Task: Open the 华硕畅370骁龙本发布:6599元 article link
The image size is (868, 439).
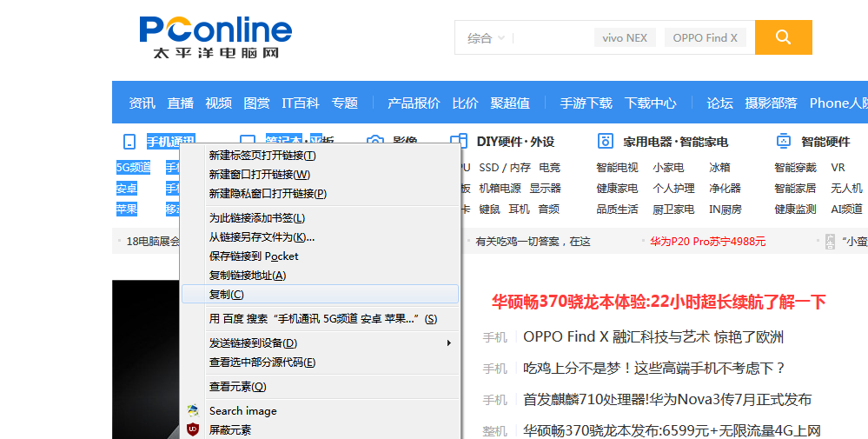Action: [x=672, y=430]
